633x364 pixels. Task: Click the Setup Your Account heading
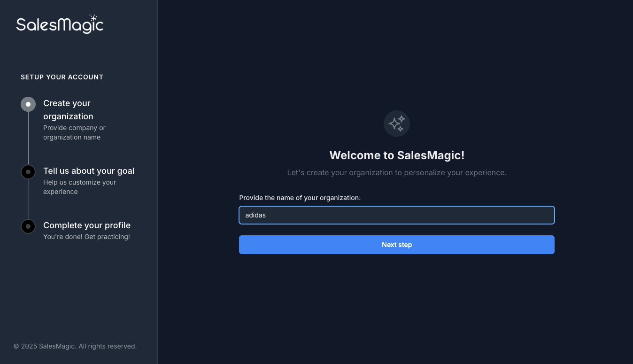coord(62,77)
